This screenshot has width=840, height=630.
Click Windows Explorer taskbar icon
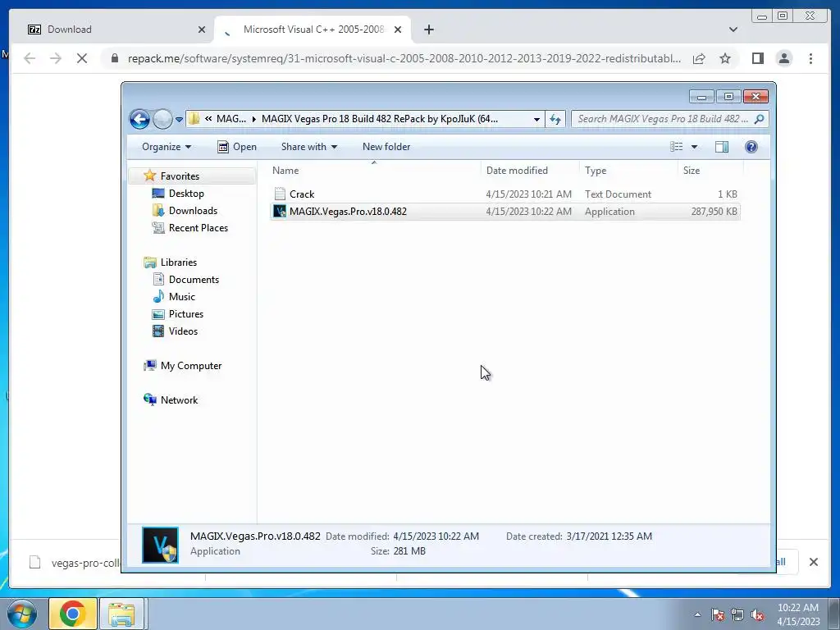coord(121,614)
